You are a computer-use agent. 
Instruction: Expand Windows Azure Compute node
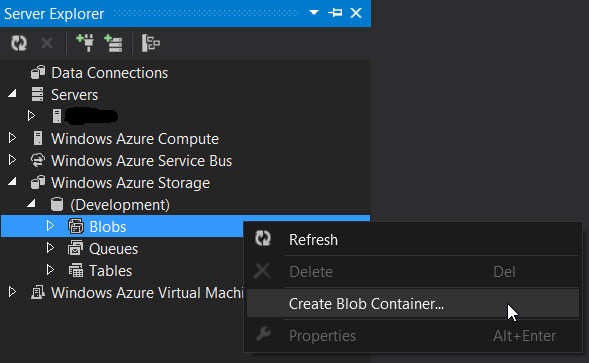tap(12, 138)
